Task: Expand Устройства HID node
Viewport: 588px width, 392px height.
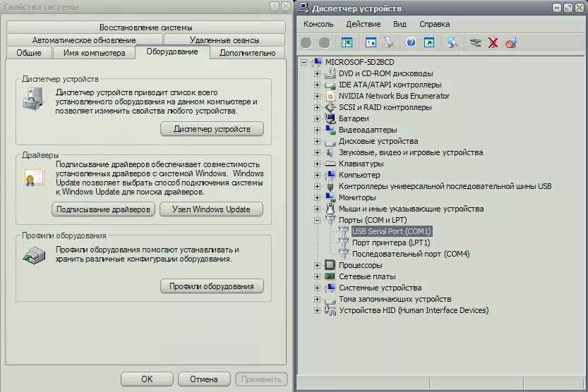Action: tap(317, 310)
